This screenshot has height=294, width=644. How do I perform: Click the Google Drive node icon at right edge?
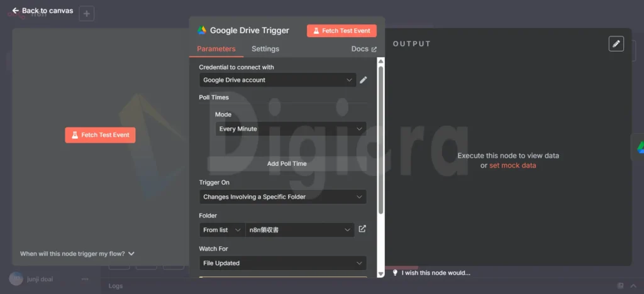point(640,147)
